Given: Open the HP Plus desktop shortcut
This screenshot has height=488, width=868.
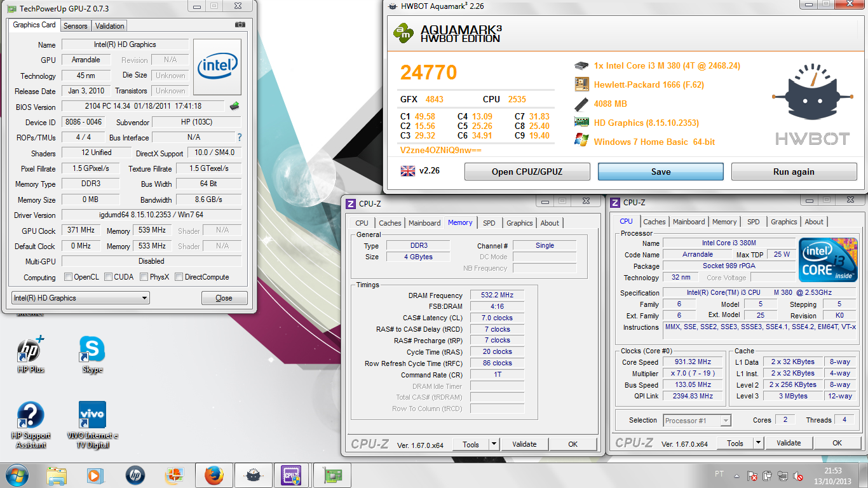Looking at the screenshot, I should point(31,355).
